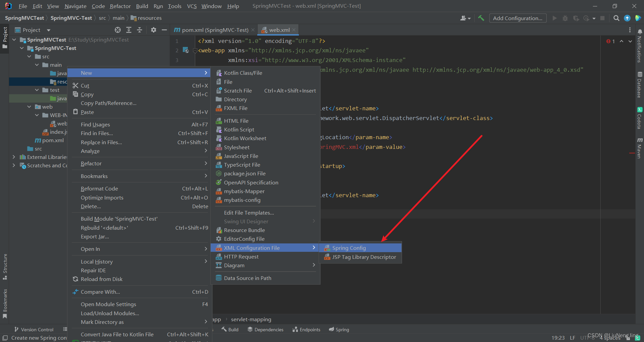Click Add Configuration button
Image resolution: width=644 pixels, height=342 pixels.
(518, 18)
